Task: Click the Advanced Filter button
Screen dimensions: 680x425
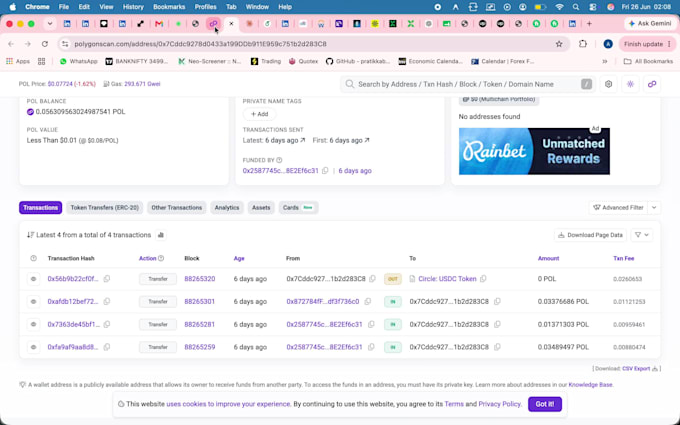Action: pos(618,208)
